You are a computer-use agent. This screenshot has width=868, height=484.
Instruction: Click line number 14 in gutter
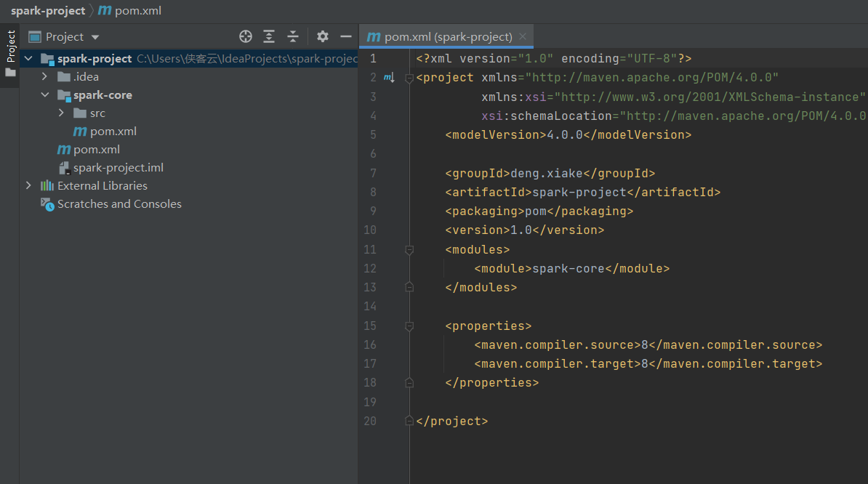[x=370, y=307]
